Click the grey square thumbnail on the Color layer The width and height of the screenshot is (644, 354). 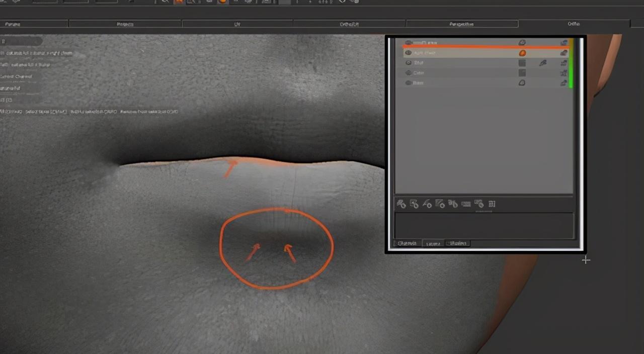(522, 73)
